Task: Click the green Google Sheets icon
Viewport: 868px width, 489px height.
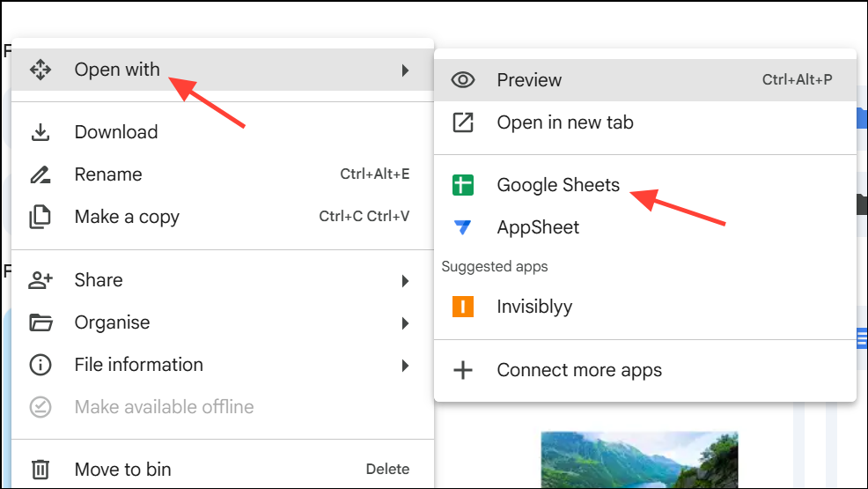Action: click(463, 185)
